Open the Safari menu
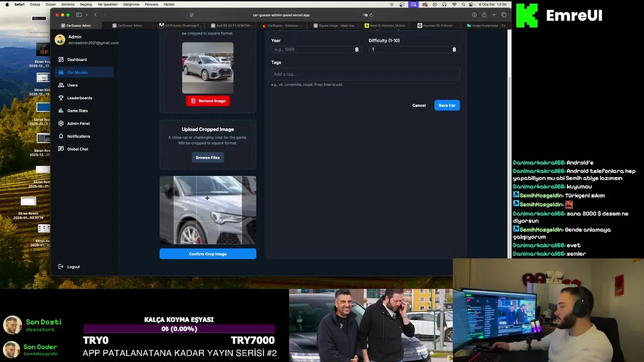This screenshot has width=644, height=362. pyautogui.click(x=19, y=5)
